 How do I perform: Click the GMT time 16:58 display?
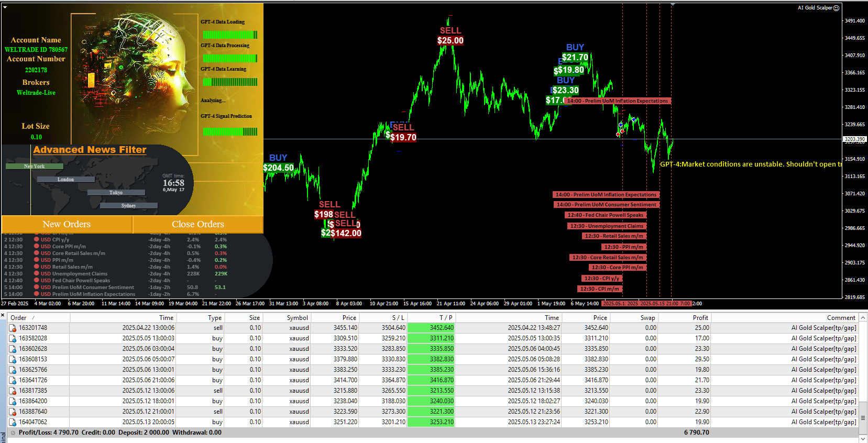(x=173, y=183)
